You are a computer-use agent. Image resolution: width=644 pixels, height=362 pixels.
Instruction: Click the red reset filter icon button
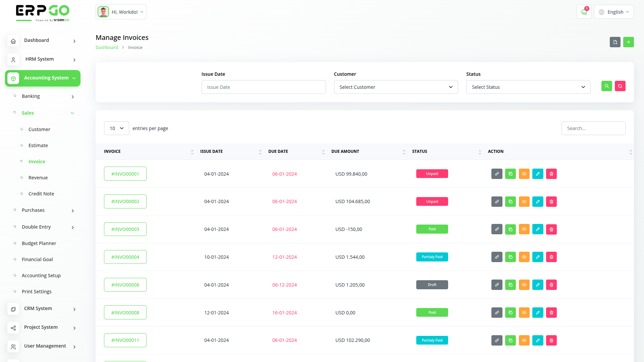click(620, 86)
